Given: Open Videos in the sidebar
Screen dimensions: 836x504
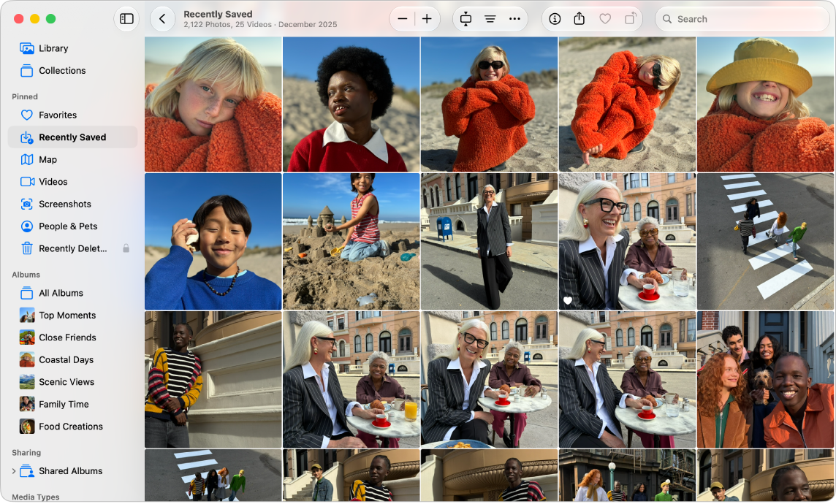Looking at the screenshot, I should coord(72,182).
